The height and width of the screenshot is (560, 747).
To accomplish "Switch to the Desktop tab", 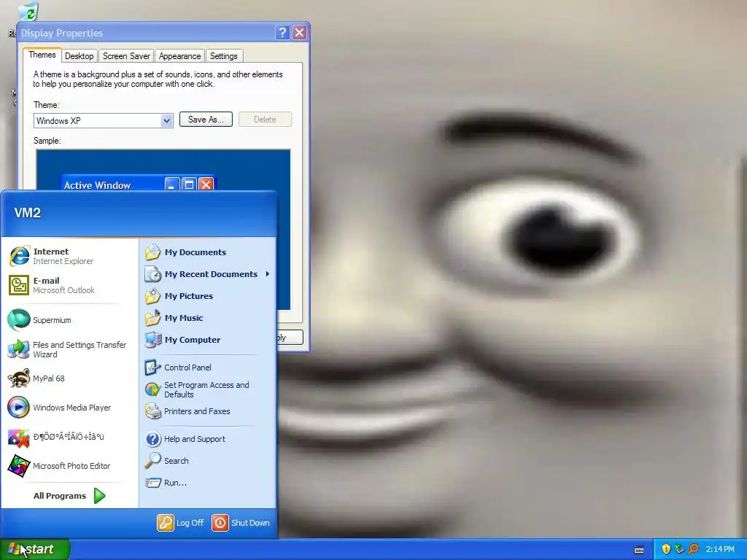I will [x=79, y=56].
